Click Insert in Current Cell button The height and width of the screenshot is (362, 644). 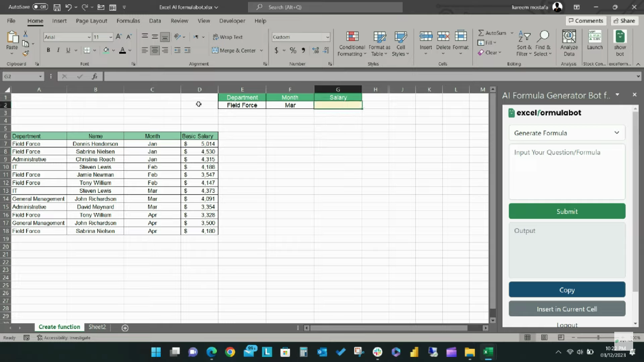coord(567,309)
